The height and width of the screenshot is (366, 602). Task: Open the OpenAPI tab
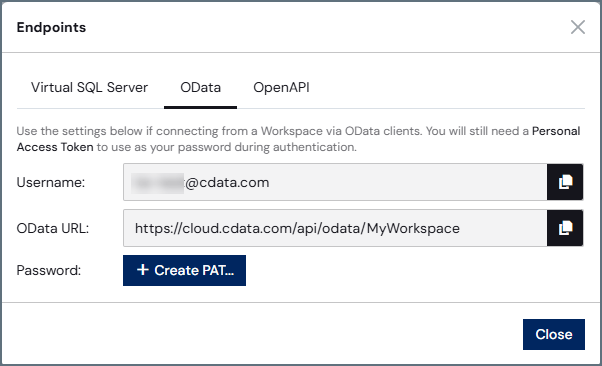(281, 88)
